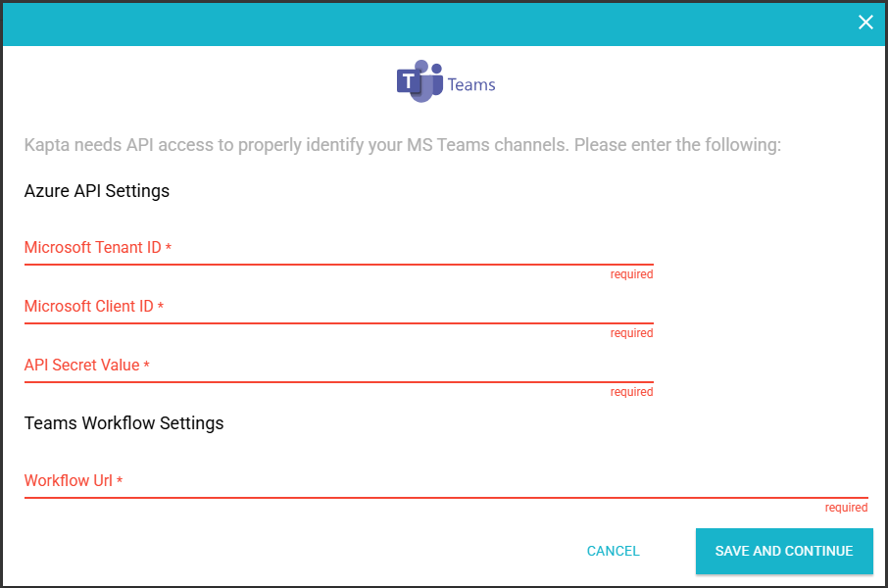Click the Azure API Settings heading
This screenshot has height=588, width=888.
tap(97, 191)
